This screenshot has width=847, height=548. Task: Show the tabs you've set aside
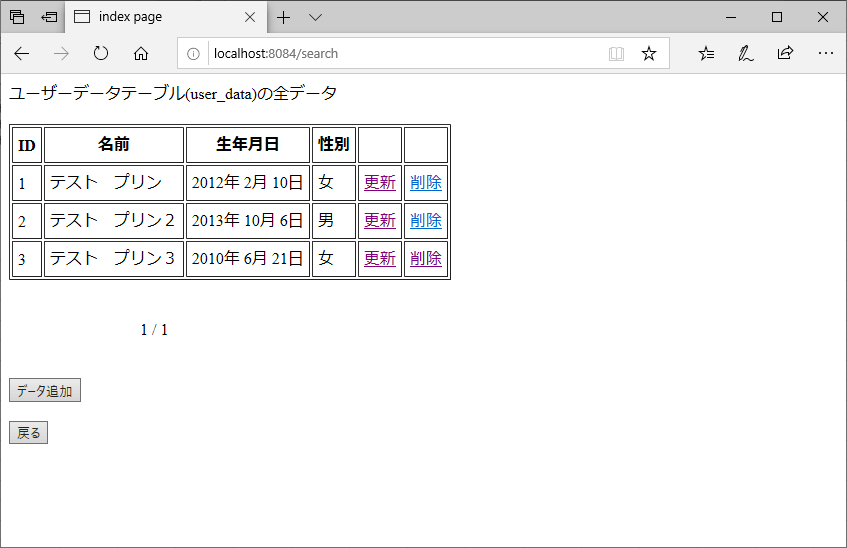[x=17, y=17]
